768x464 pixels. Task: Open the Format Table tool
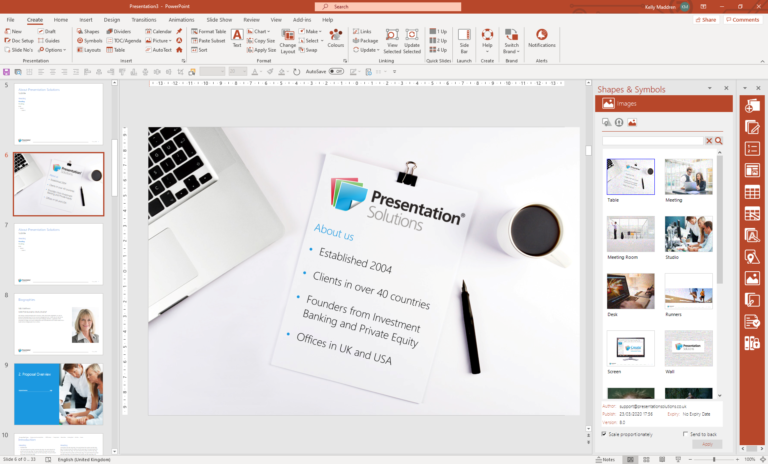pyautogui.click(x=209, y=31)
